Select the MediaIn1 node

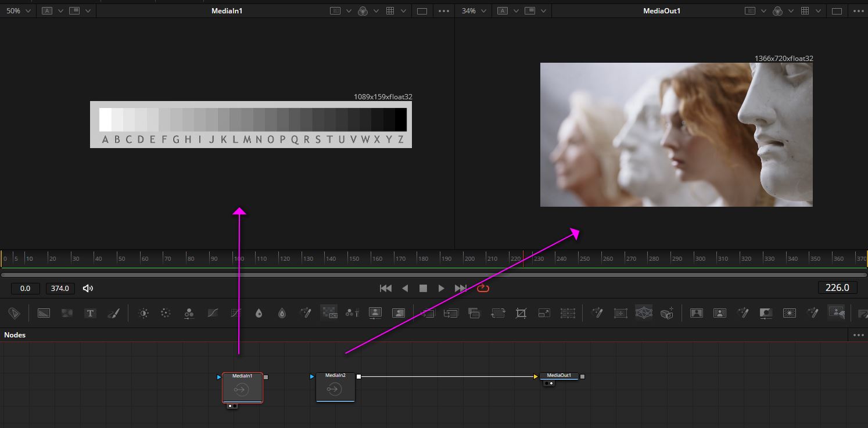click(242, 387)
